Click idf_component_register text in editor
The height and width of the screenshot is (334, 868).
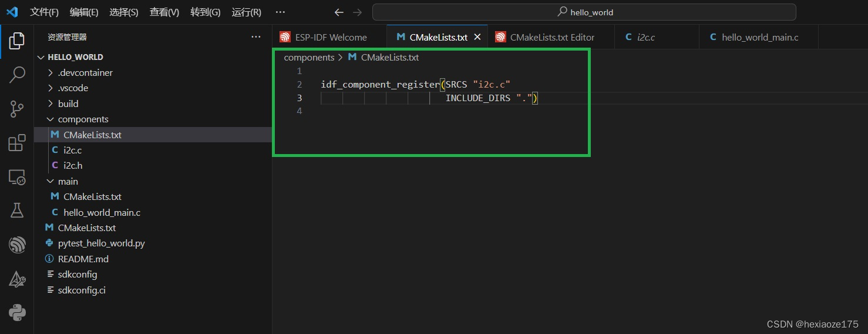tap(380, 84)
